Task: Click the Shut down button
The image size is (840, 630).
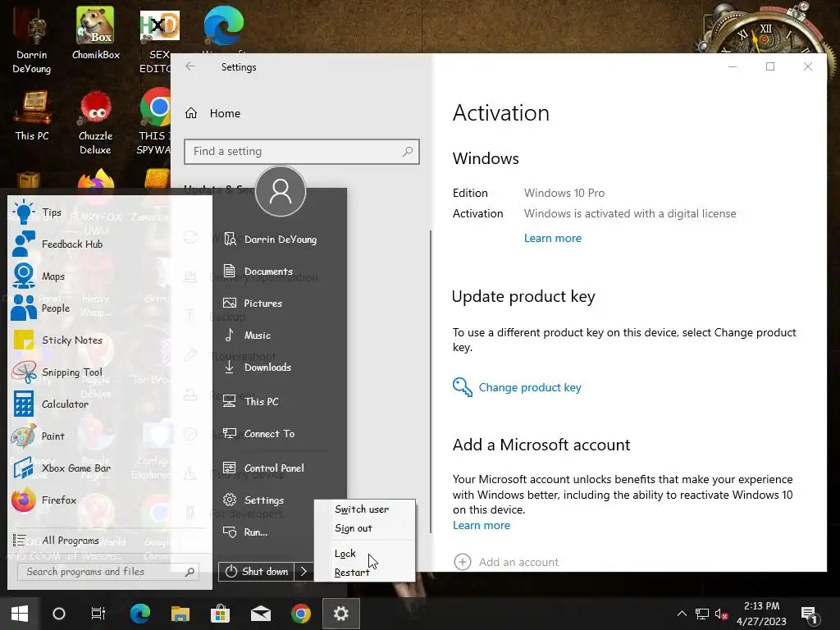Action: 256,572
